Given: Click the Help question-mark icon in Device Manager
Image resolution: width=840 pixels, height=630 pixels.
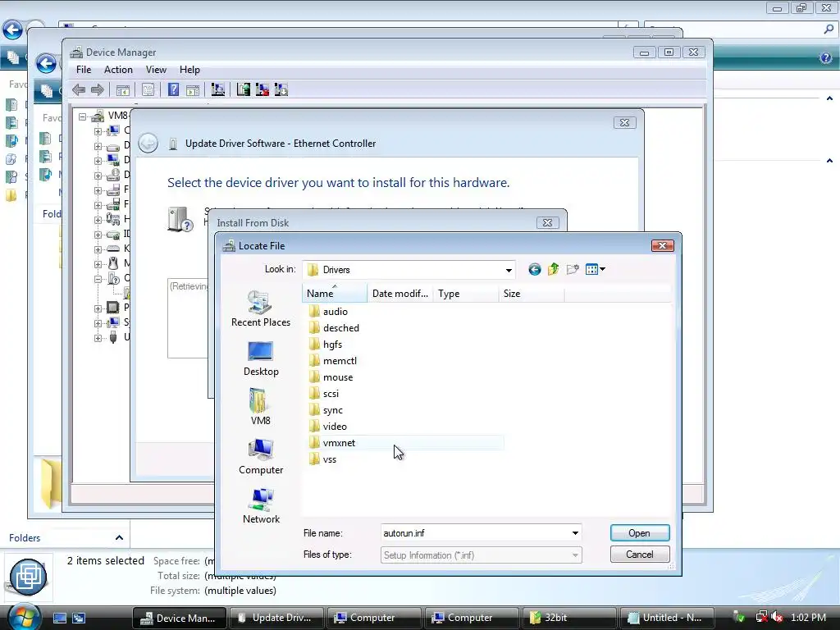Looking at the screenshot, I should coord(174,89).
